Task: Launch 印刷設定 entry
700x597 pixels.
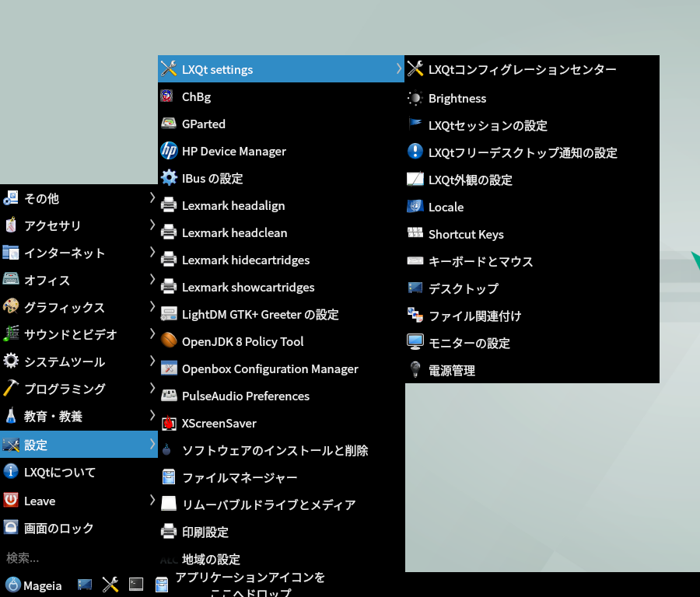Action: click(x=282, y=532)
